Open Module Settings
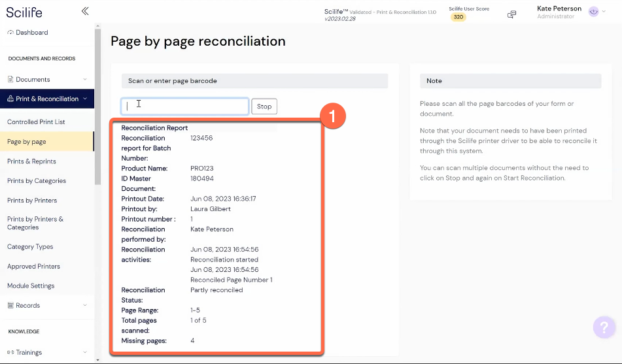The width and height of the screenshot is (622, 364). tap(31, 286)
